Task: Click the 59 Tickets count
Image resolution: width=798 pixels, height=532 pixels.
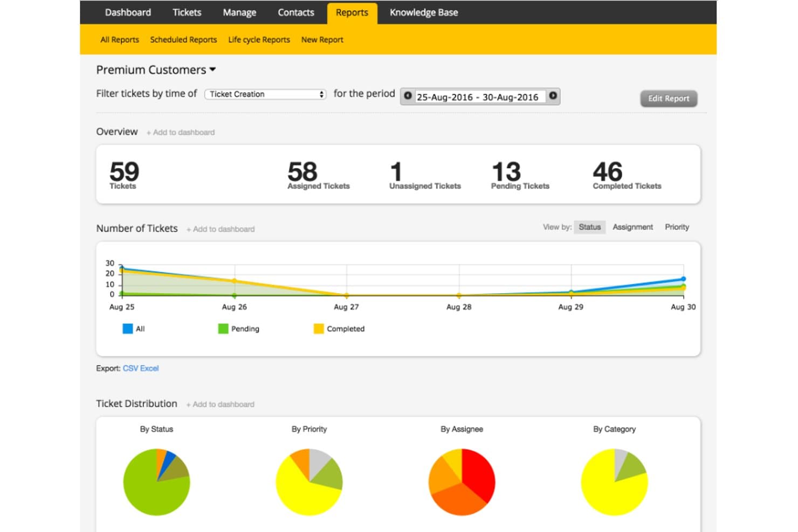Action: point(124,175)
